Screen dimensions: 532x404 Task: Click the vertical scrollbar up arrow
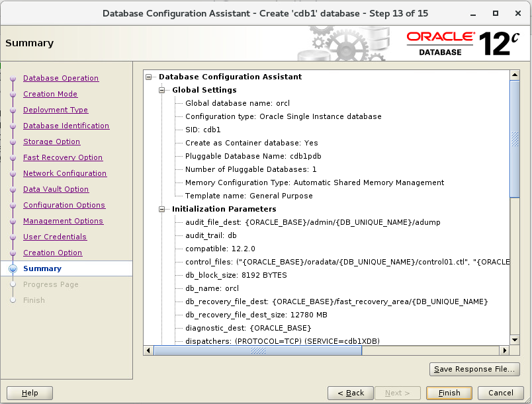point(515,75)
